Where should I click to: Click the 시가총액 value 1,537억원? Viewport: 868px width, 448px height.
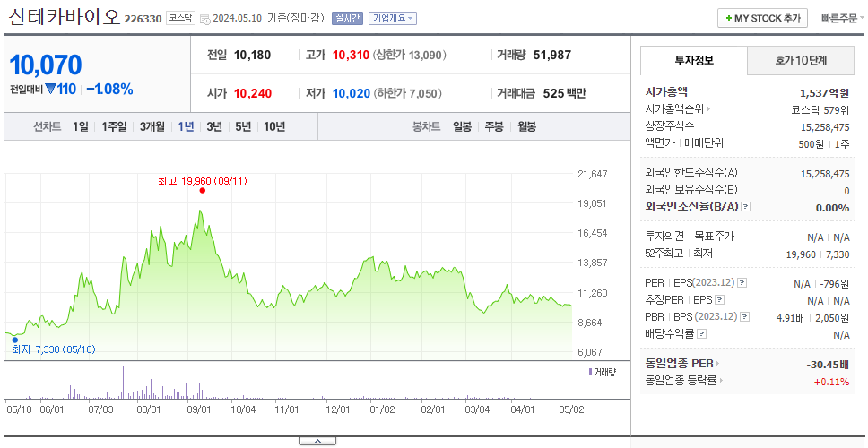(x=825, y=93)
